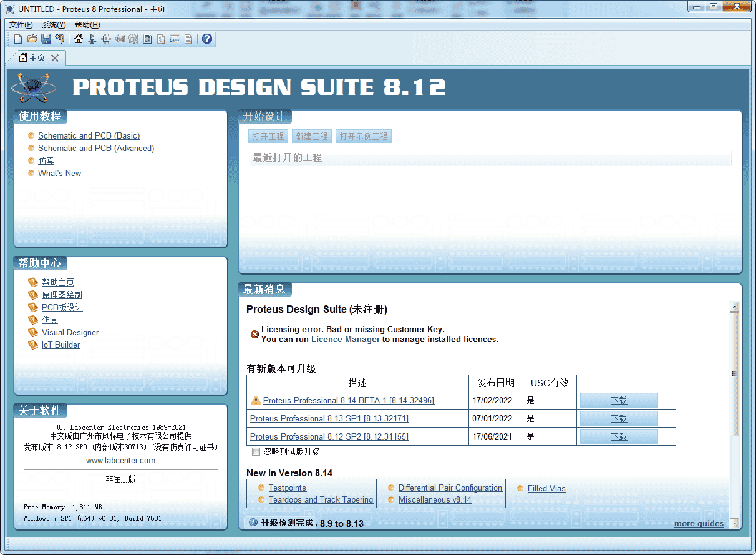
Task: Click the 打开示例工程 button
Action: (x=364, y=136)
